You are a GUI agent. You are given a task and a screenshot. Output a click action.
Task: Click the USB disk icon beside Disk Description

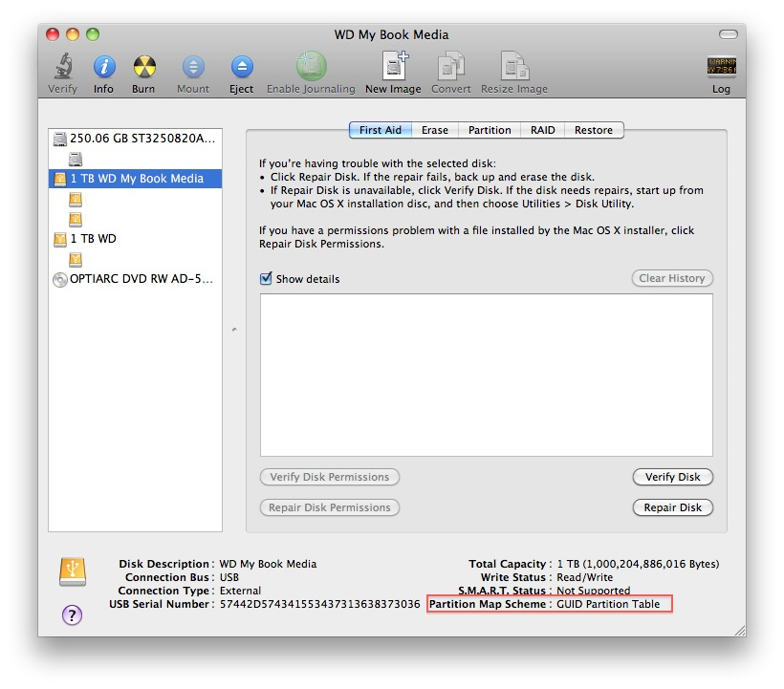click(73, 572)
